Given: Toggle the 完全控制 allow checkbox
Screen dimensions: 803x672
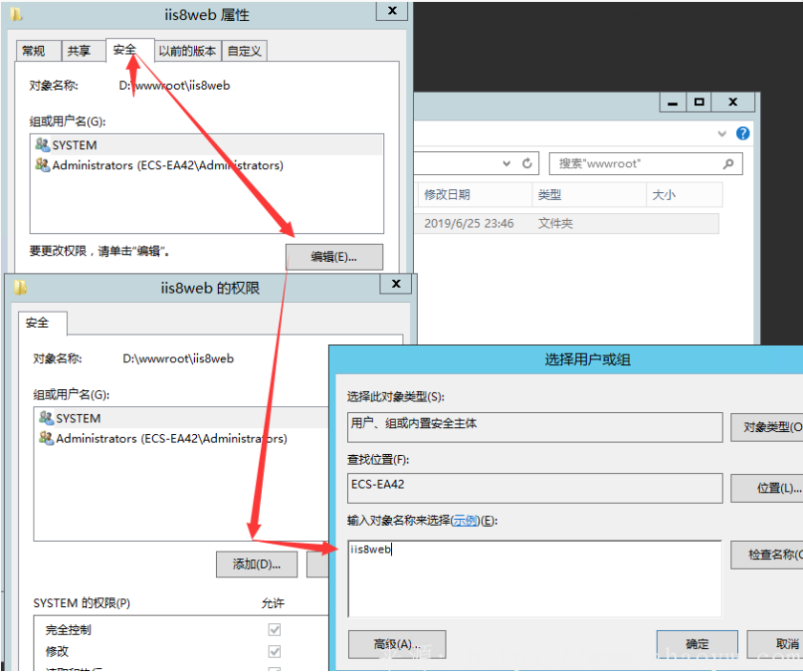Looking at the screenshot, I should click(274, 630).
